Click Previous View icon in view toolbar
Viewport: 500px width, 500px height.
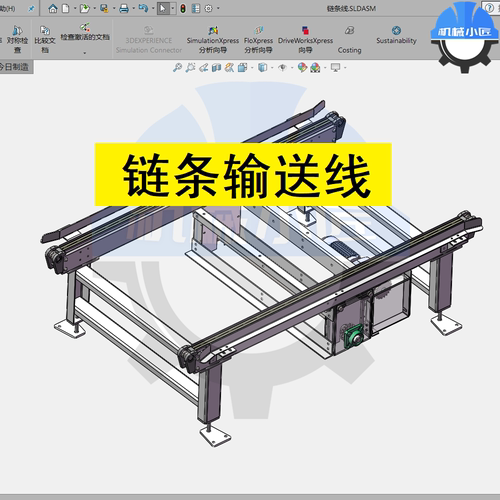coord(204,68)
